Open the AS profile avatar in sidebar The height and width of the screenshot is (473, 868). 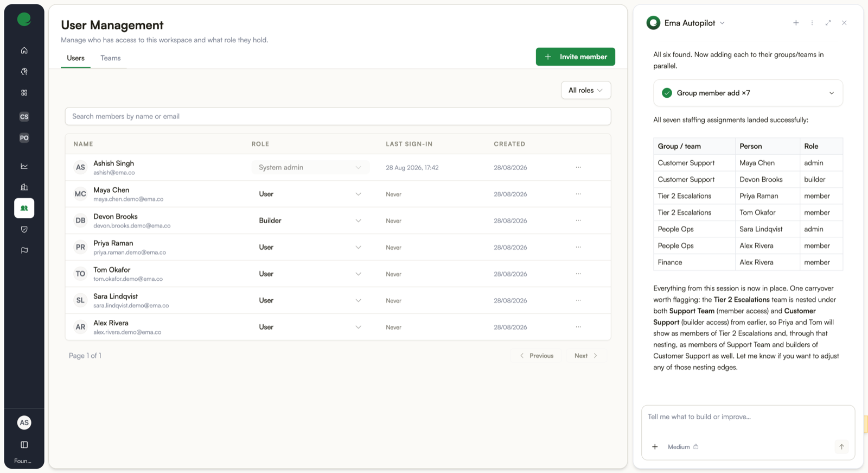pyautogui.click(x=24, y=422)
